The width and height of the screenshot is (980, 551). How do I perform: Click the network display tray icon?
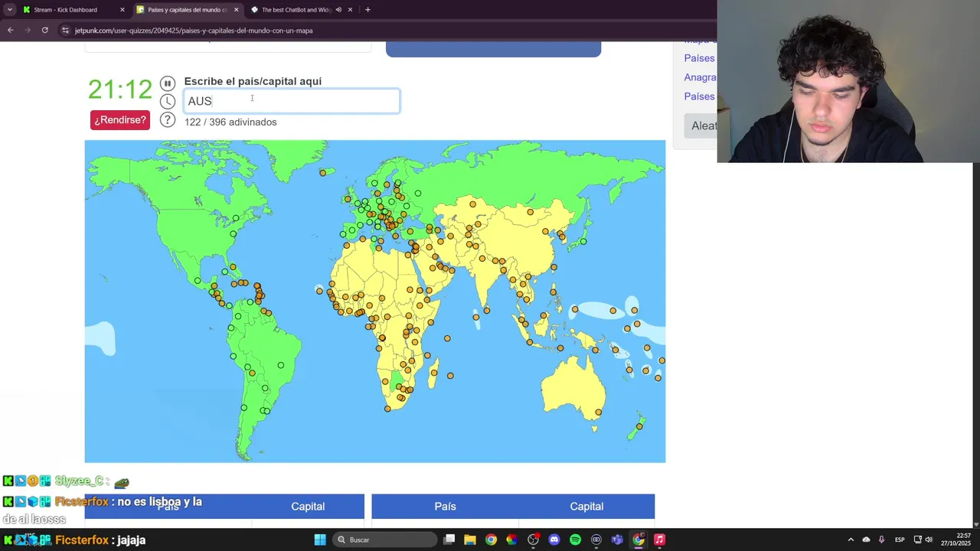coord(917,540)
